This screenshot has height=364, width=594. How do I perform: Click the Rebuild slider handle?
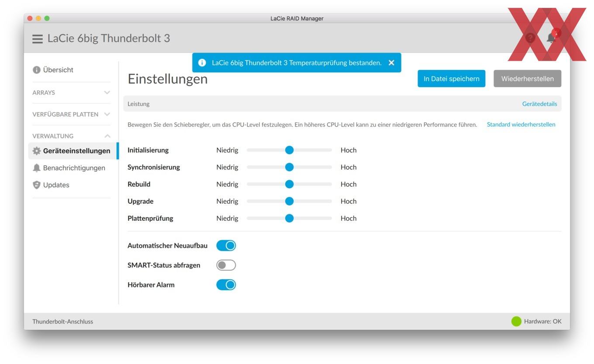[289, 184]
